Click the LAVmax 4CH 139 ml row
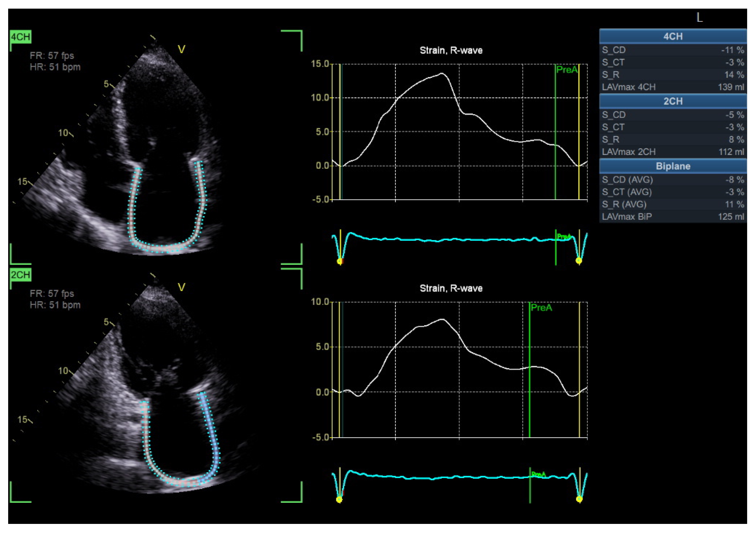 [x=673, y=87]
